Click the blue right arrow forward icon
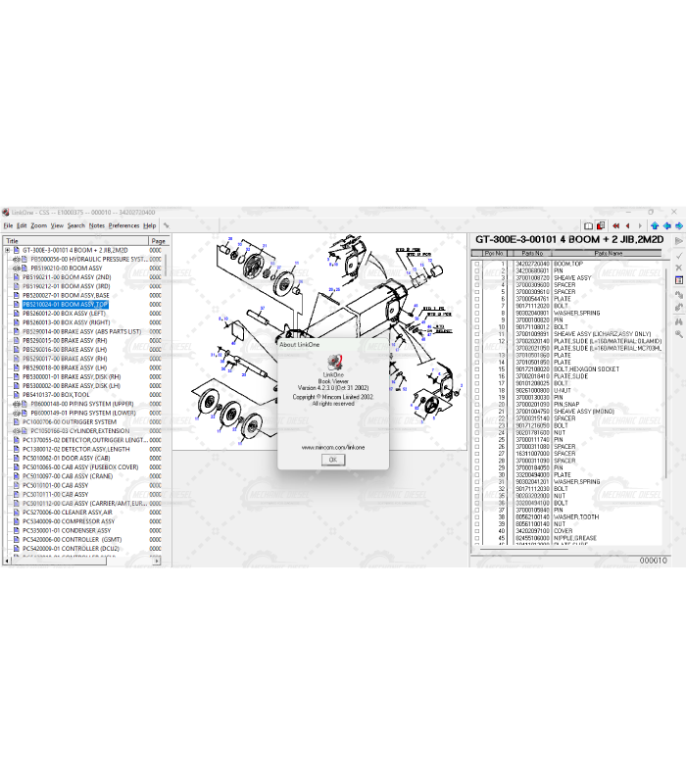The height and width of the screenshot is (784, 686). tap(677, 225)
